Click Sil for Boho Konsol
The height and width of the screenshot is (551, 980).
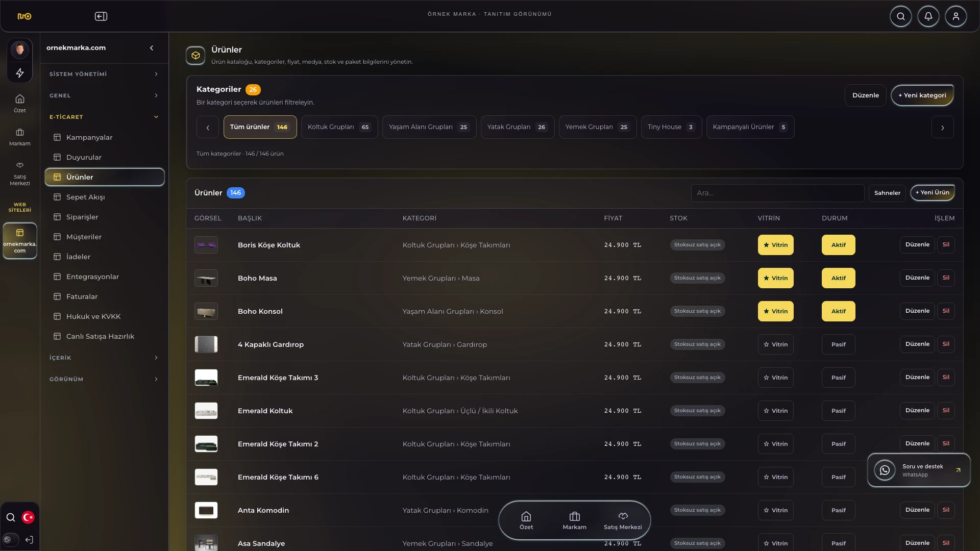pos(946,311)
